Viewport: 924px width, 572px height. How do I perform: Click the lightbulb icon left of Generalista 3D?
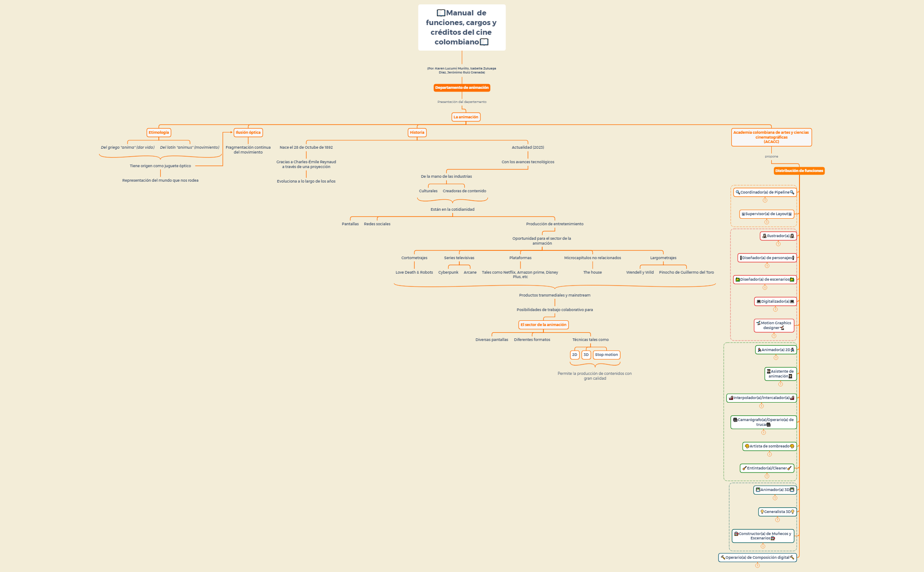762,512
